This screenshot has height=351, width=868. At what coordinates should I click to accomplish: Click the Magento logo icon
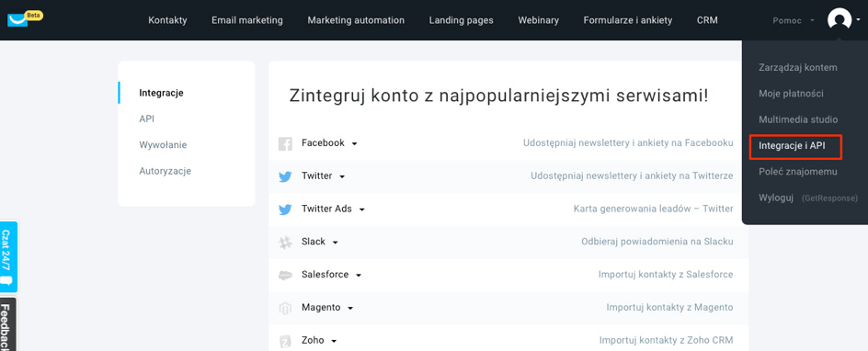[x=285, y=309]
